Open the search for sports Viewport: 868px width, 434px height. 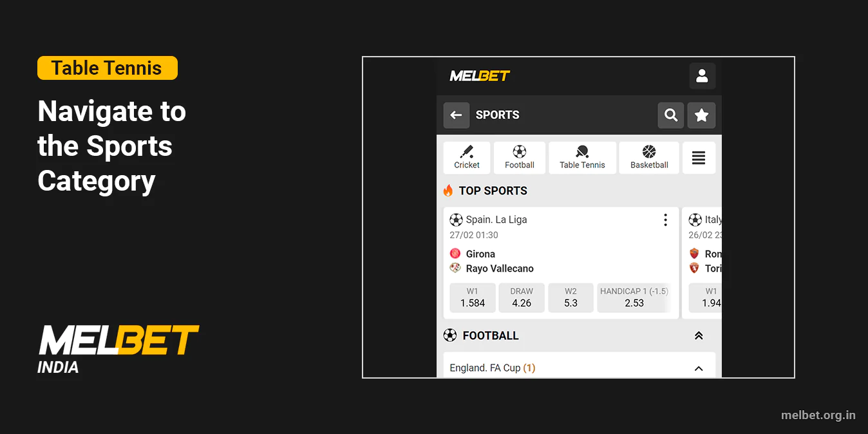670,115
